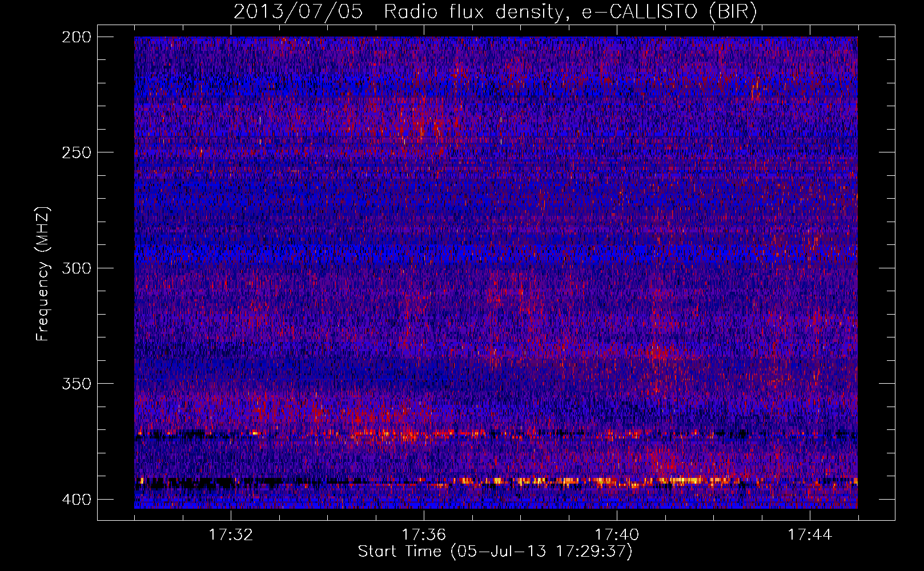924x571 pixels.
Task: Click the "Frequency (MHZ)" axis label
Action: pos(43,274)
